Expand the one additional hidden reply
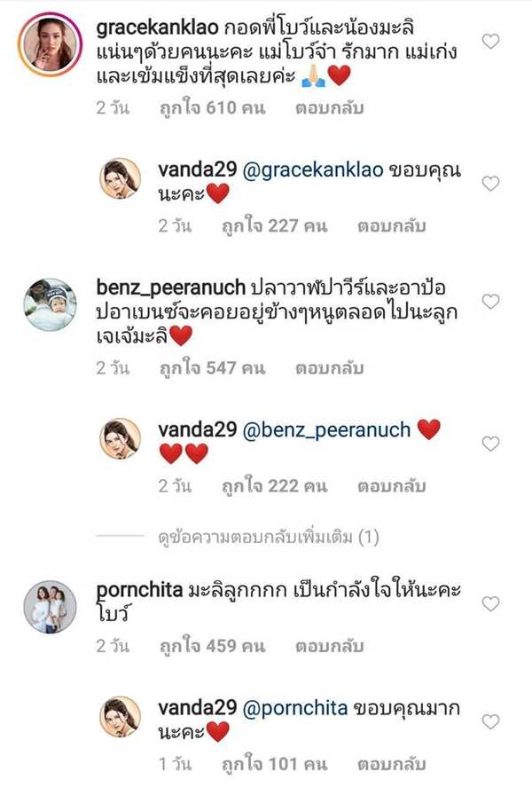Image resolution: width=532 pixels, height=795 pixels. pyautogui.click(x=269, y=537)
